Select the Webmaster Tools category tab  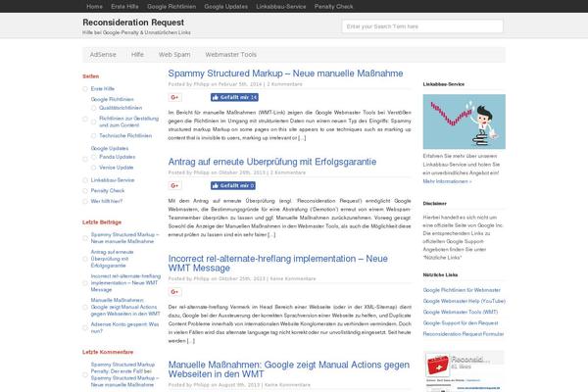click(230, 55)
